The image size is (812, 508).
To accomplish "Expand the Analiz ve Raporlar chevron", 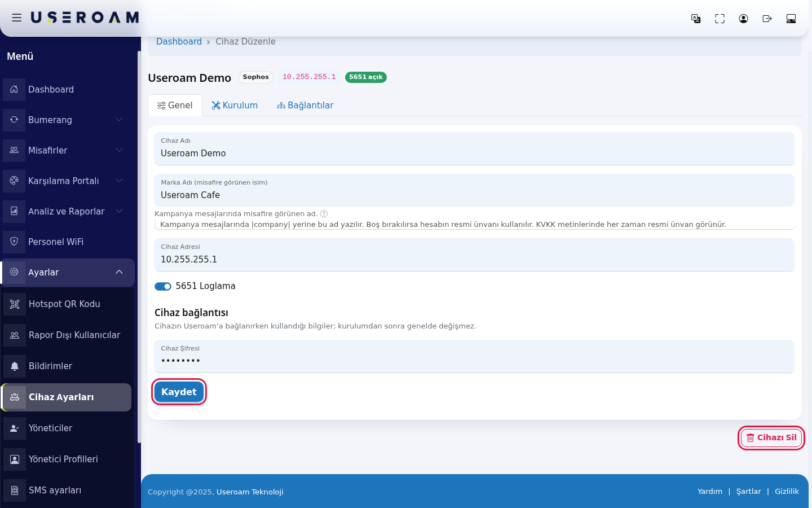I will tap(119, 211).
